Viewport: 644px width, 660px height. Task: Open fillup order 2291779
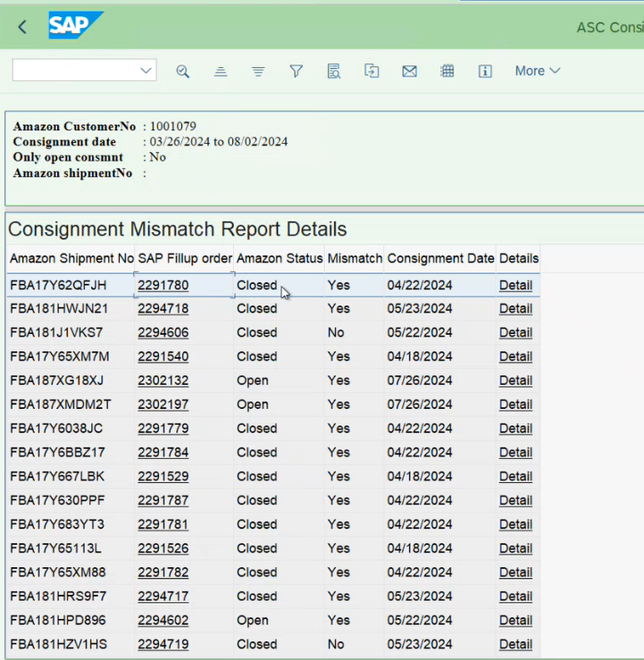point(163,429)
